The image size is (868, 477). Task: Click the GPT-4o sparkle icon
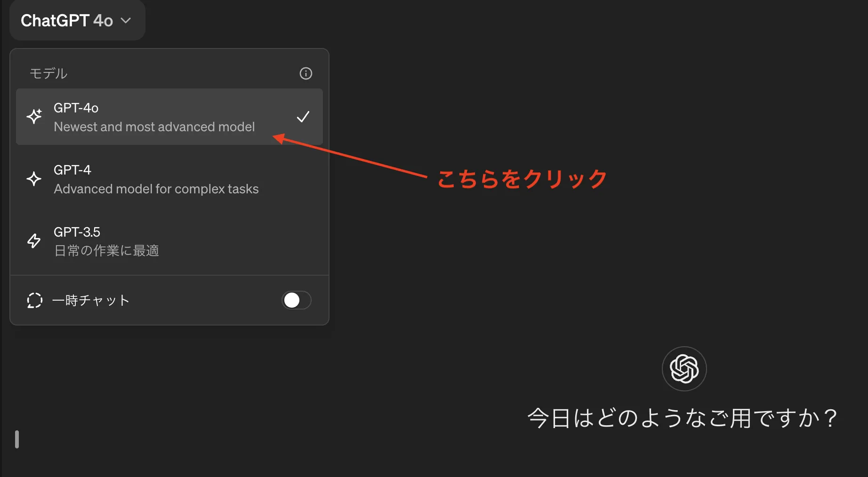34,116
